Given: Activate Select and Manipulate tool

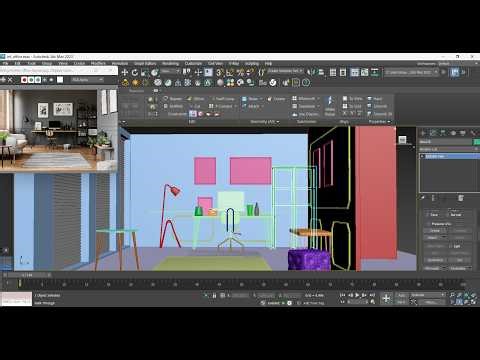Looking at the screenshot, I should click(x=198, y=72).
